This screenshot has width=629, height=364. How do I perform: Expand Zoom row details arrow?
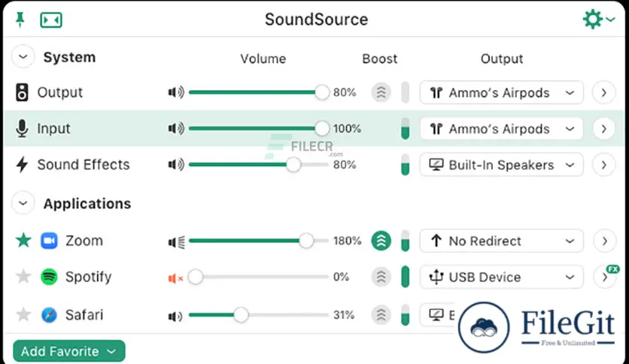[x=603, y=241]
